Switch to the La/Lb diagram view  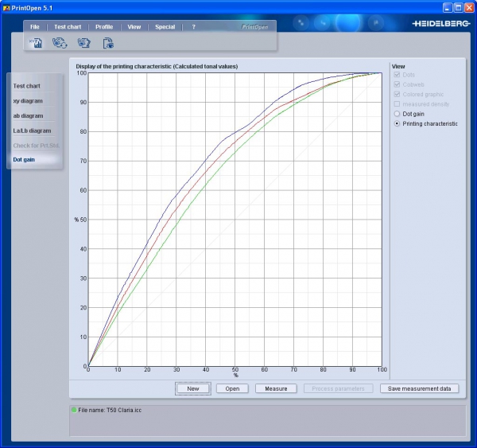pos(32,131)
